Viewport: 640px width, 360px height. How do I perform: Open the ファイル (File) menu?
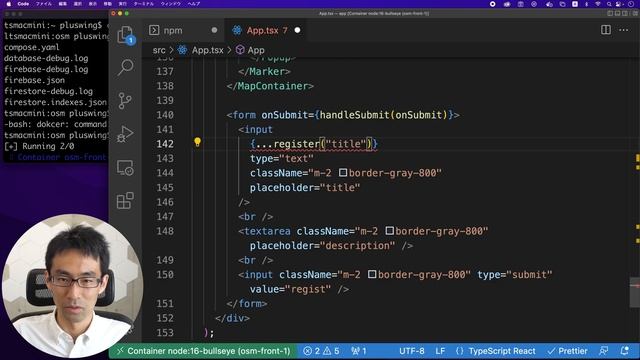[44, 4]
